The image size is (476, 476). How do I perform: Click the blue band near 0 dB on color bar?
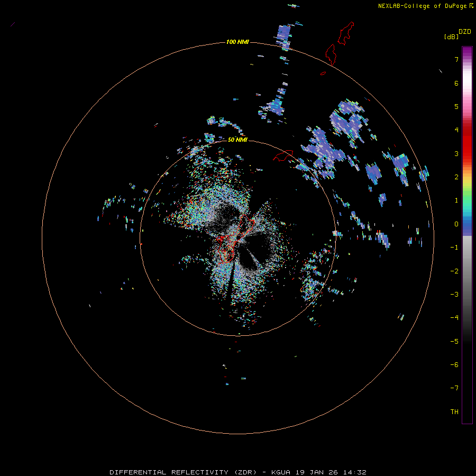467,226
